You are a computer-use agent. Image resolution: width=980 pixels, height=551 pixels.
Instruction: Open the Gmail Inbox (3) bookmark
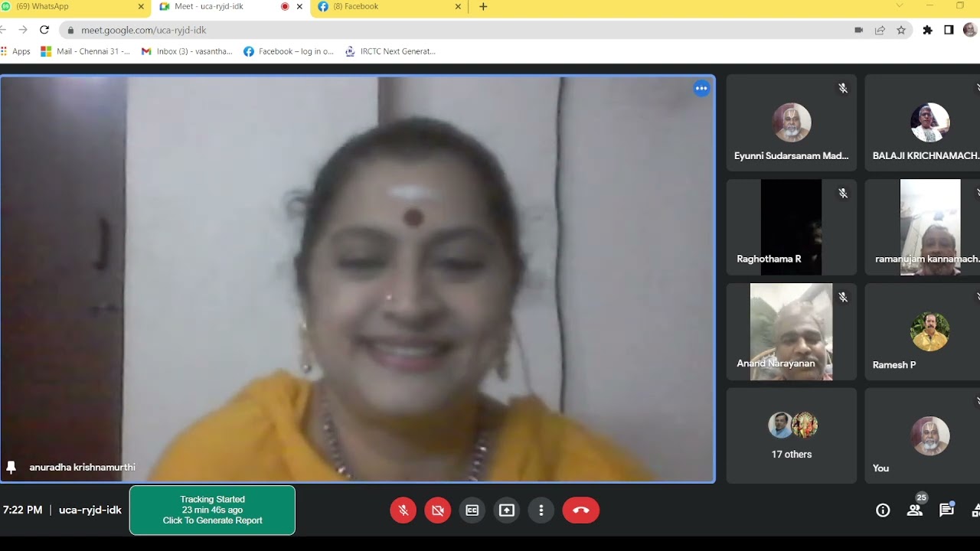pyautogui.click(x=188, y=51)
